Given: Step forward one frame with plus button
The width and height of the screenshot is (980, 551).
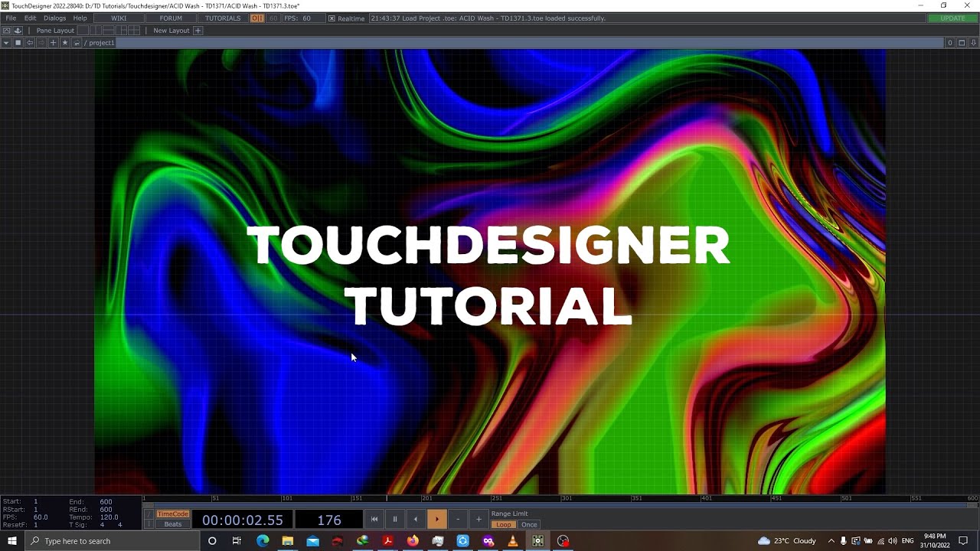Looking at the screenshot, I should pos(479,520).
